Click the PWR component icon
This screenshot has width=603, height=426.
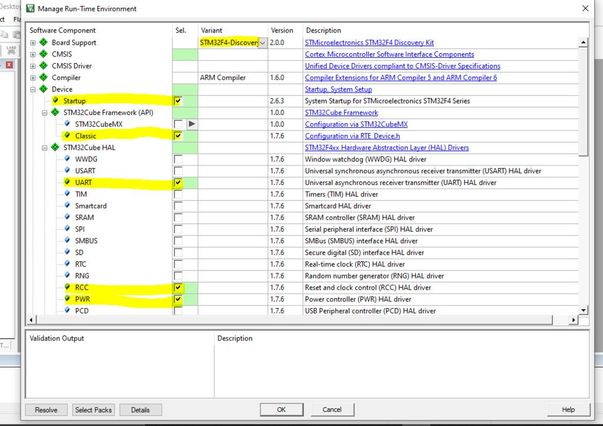(x=67, y=299)
